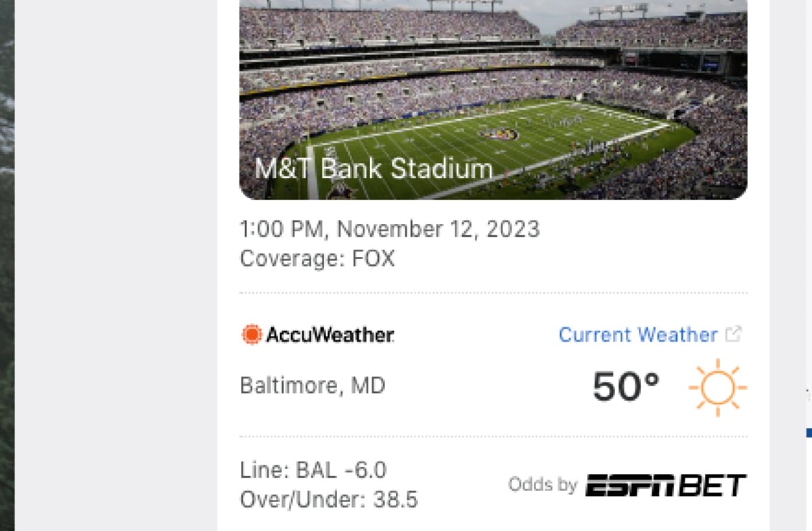Open the Current Weather link
This screenshot has height=531, width=812.
tap(638, 335)
